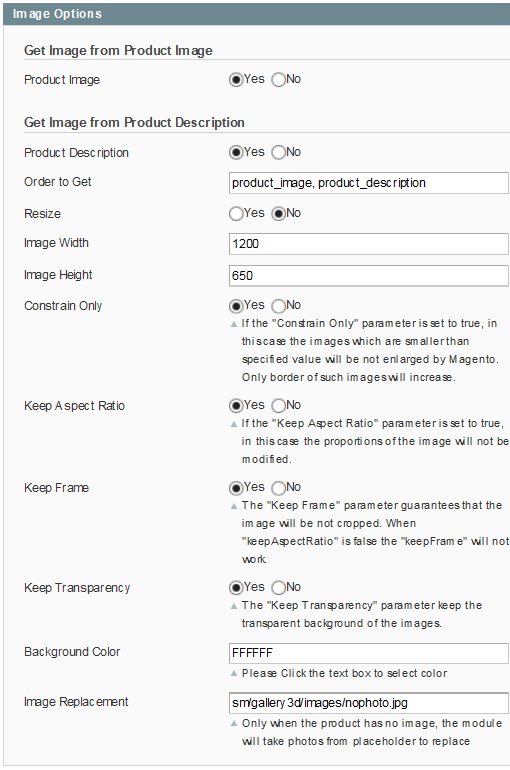Select Yes for Keep Transparency
Image resolution: width=510 pixels, height=770 pixels.
[x=236, y=588]
